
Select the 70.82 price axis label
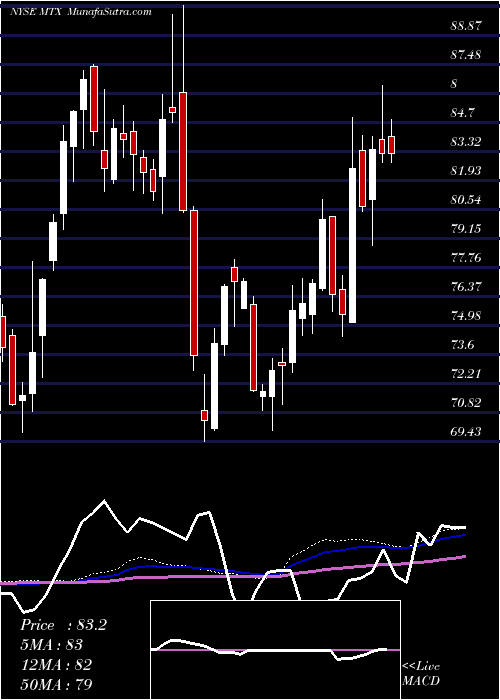point(466,403)
